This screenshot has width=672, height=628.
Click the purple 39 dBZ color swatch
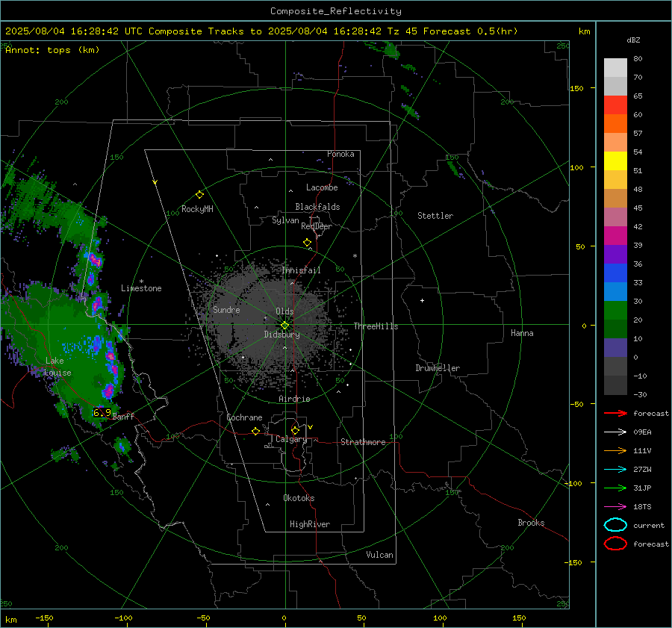tap(616, 255)
